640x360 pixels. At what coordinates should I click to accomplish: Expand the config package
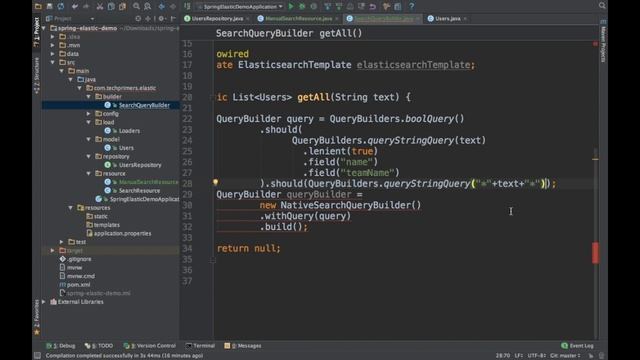[89, 114]
